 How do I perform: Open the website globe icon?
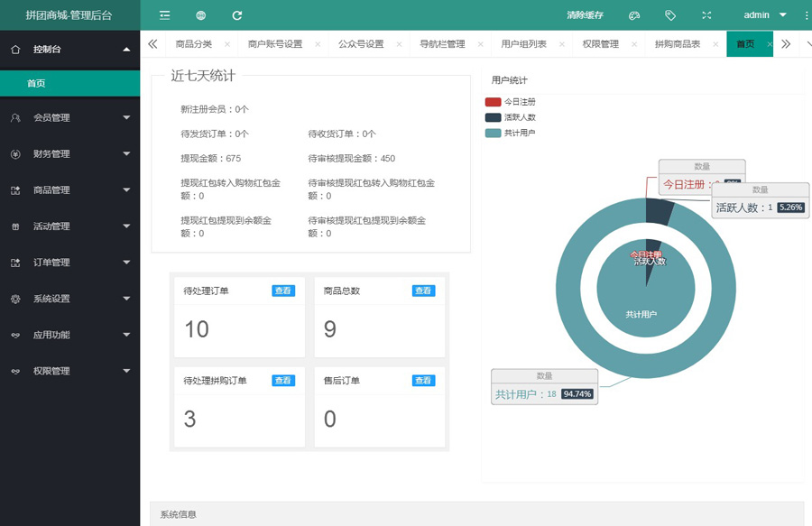(x=200, y=15)
